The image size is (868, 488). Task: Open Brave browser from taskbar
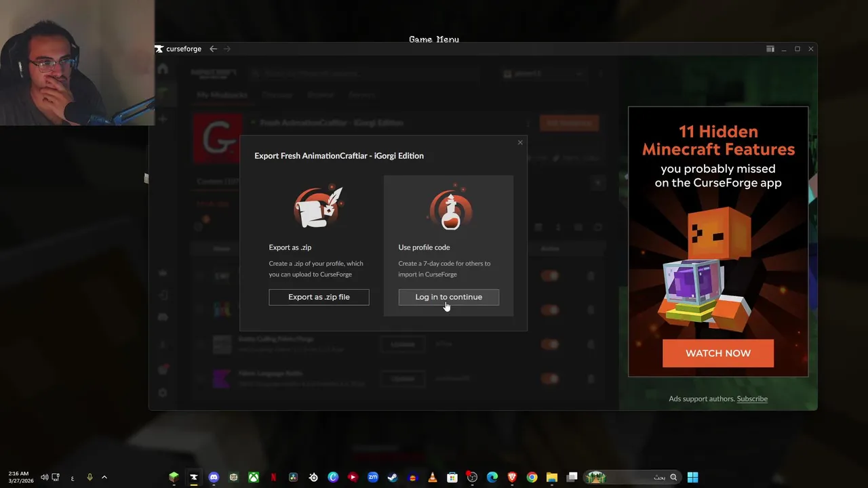coord(512,477)
